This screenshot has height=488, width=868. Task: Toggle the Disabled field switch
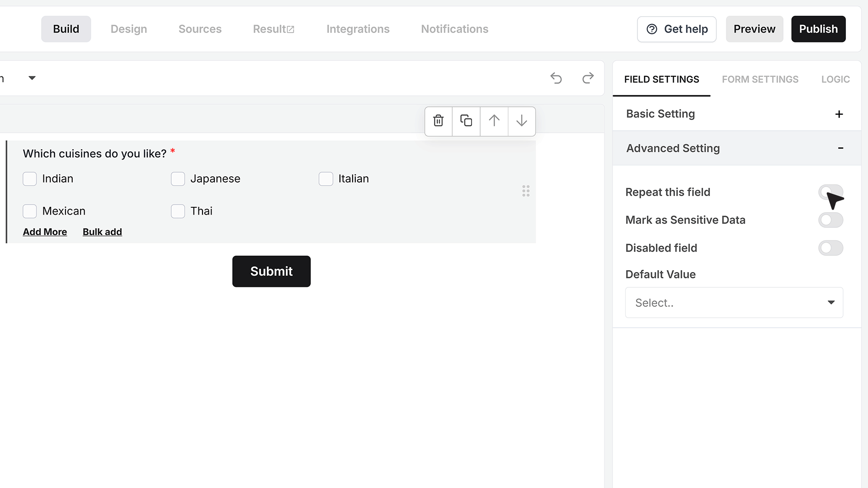pos(830,248)
